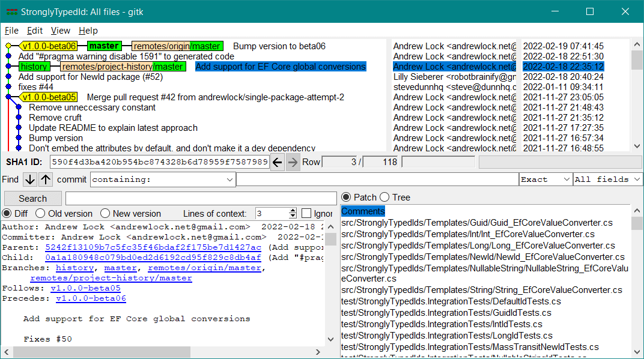This screenshot has width=644, height=359.
Task: Go forward to next commit arrow
Action: (x=293, y=162)
